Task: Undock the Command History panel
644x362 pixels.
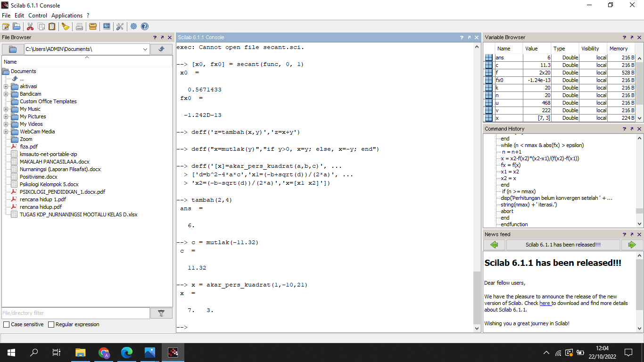Action: pos(632,129)
